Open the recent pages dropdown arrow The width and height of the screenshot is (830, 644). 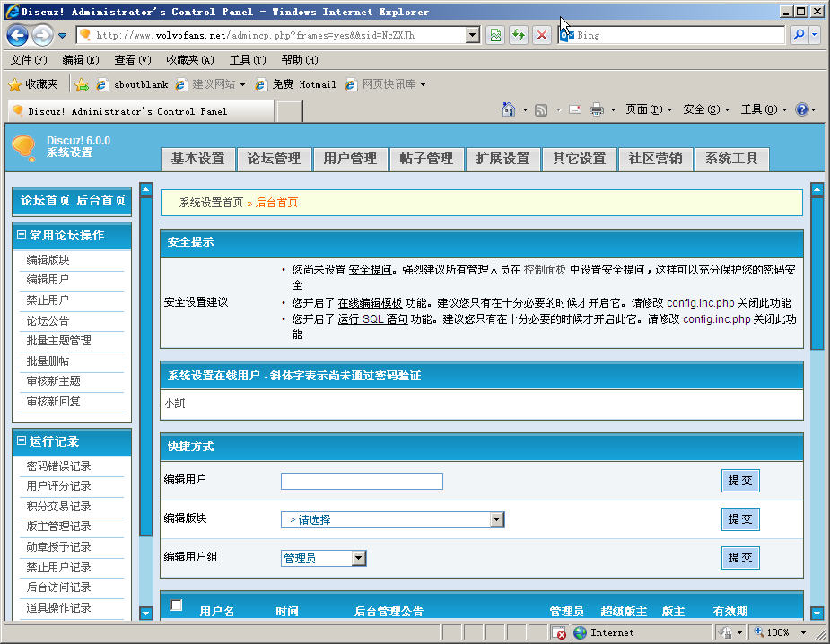pos(63,36)
